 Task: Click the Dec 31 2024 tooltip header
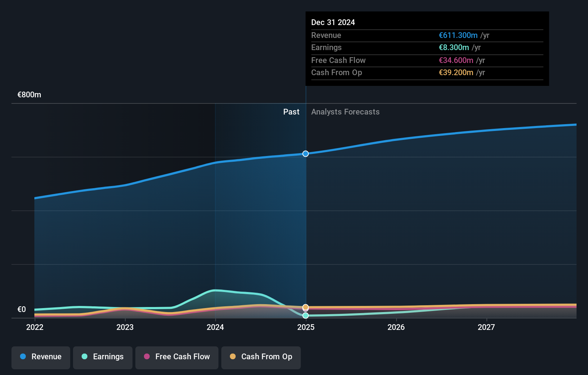pyautogui.click(x=333, y=22)
